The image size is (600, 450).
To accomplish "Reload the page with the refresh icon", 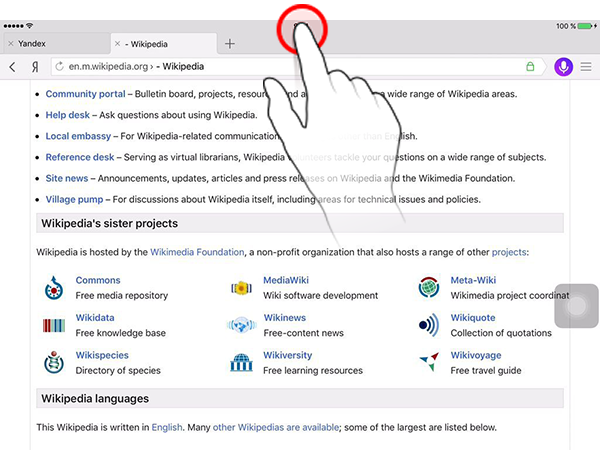I will (59, 67).
